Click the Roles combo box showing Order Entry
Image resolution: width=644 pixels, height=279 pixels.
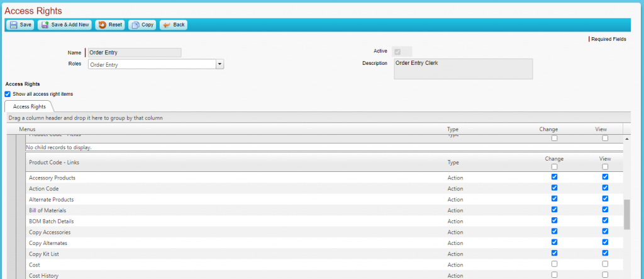[156, 64]
